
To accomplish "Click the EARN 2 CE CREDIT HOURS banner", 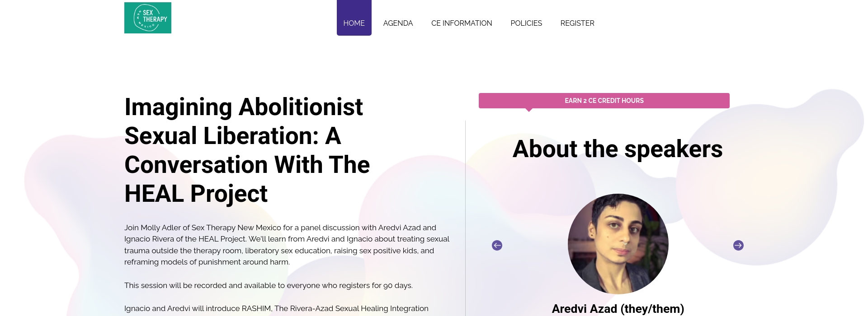I will (x=604, y=100).
